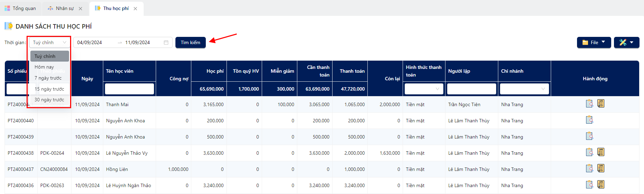The height and width of the screenshot is (194, 644).
Task: Focus Tên học viên filter input
Action: tap(129, 89)
